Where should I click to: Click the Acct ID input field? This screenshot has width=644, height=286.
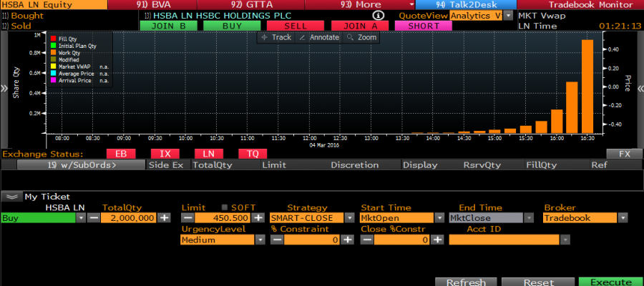coord(504,240)
